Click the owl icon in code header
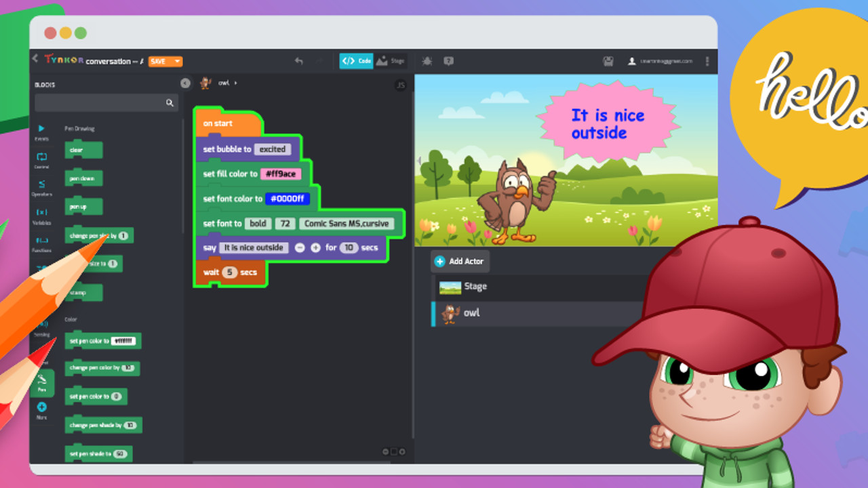 tap(205, 83)
